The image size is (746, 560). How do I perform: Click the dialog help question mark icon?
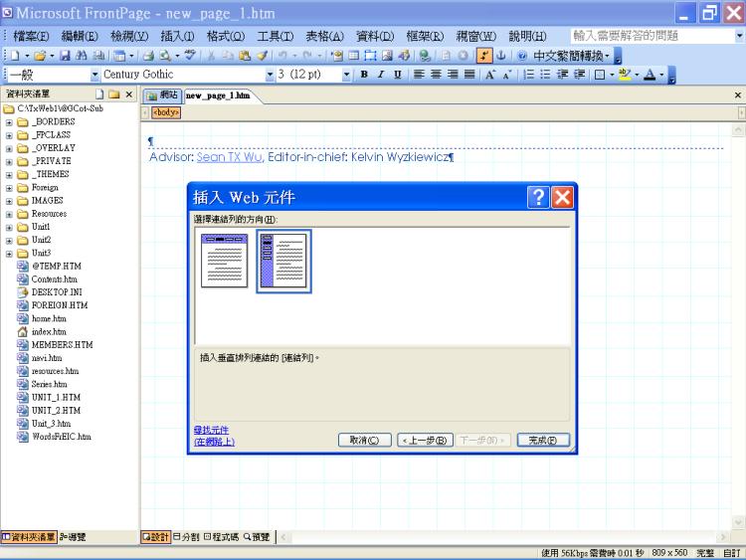pyautogui.click(x=537, y=197)
